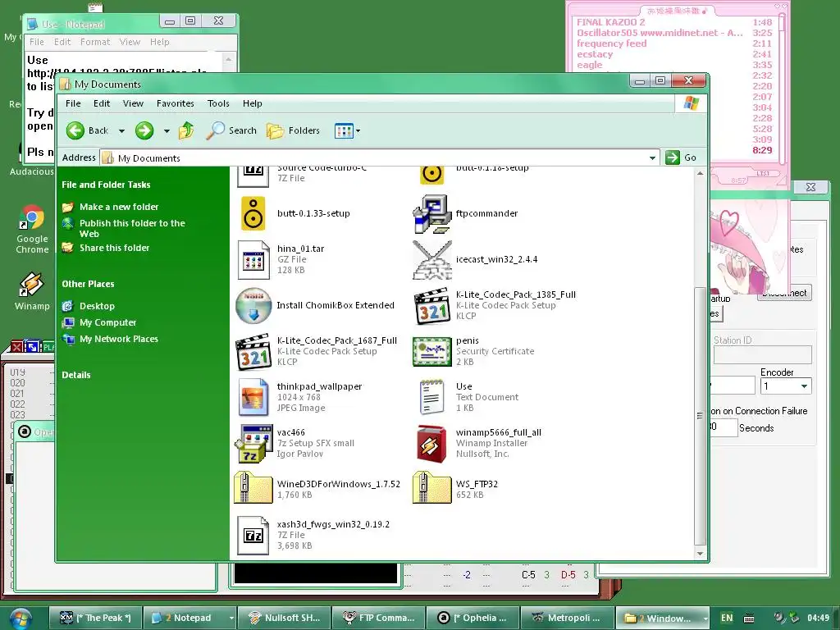Select Install ChomikBox Extended icon
Image resolution: width=840 pixels, height=630 pixels.
pyautogui.click(x=253, y=305)
